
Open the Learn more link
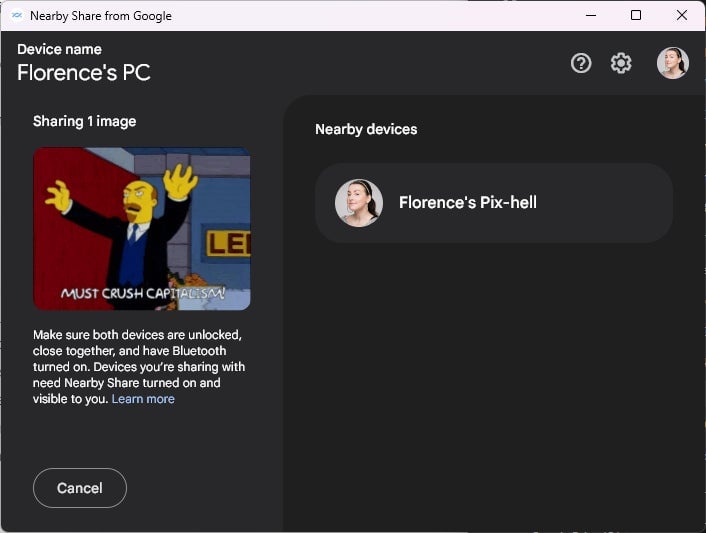143,399
